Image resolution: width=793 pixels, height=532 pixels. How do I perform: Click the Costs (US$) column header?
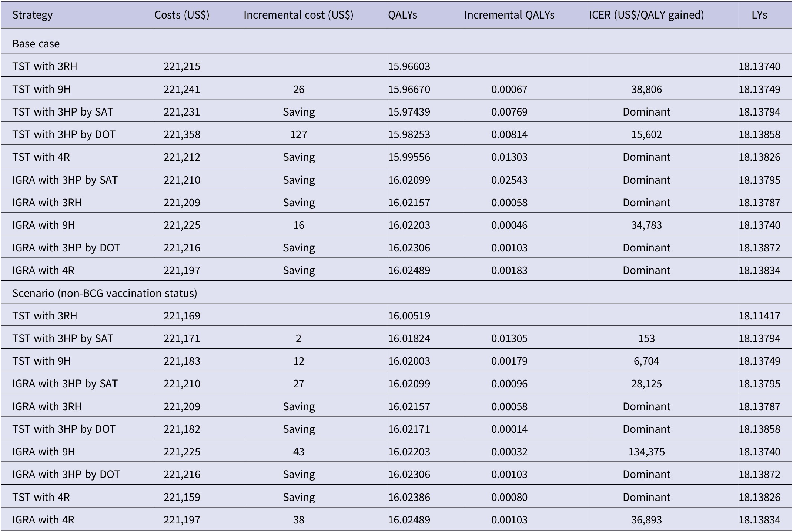point(182,15)
